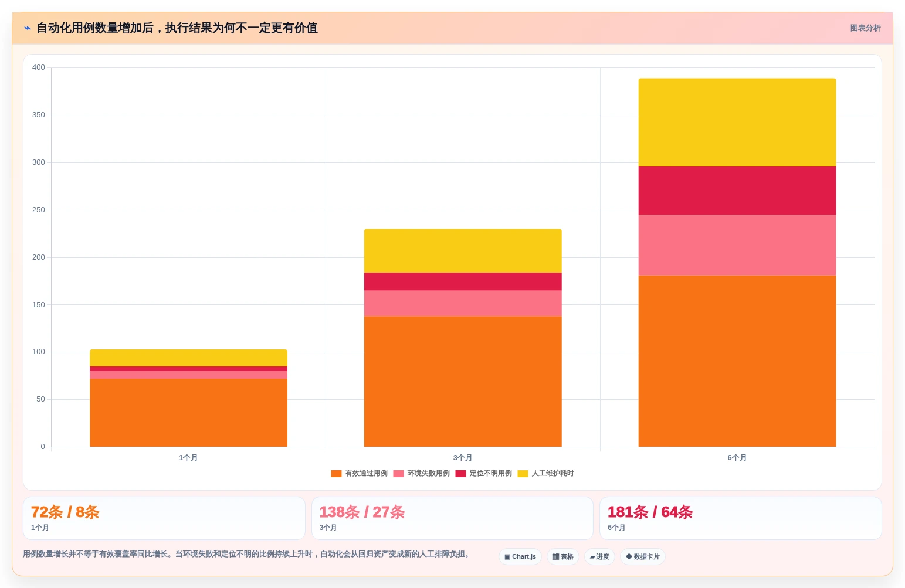Click the 环境失败用例 legend label
This screenshot has width=905, height=588.
pos(428,474)
